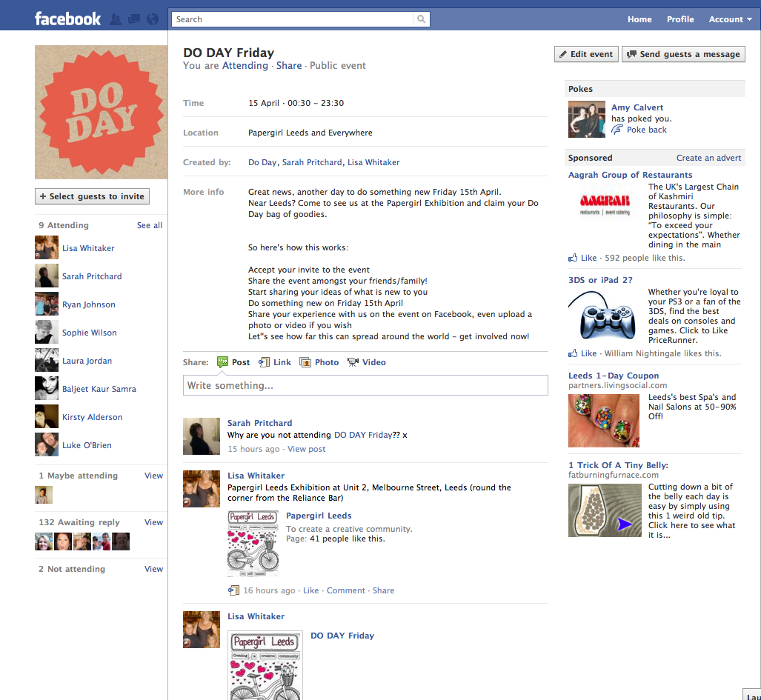Click the Search input field

[293, 19]
